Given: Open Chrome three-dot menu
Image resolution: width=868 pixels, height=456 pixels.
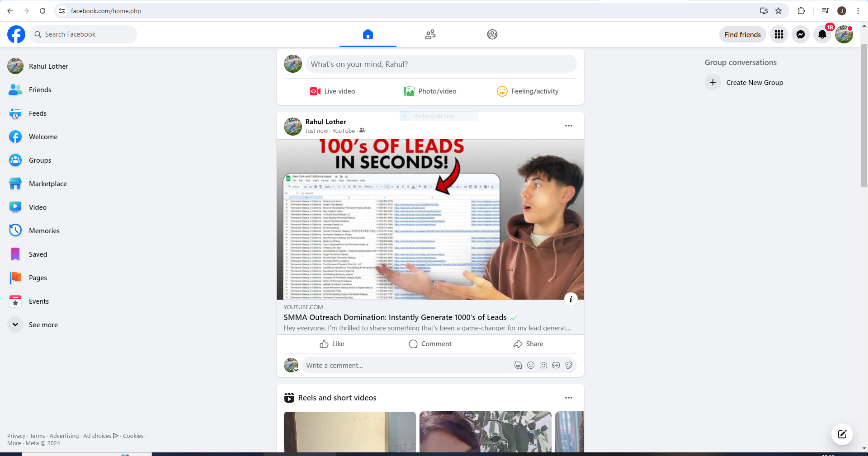Looking at the screenshot, I should tap(858, 11).
